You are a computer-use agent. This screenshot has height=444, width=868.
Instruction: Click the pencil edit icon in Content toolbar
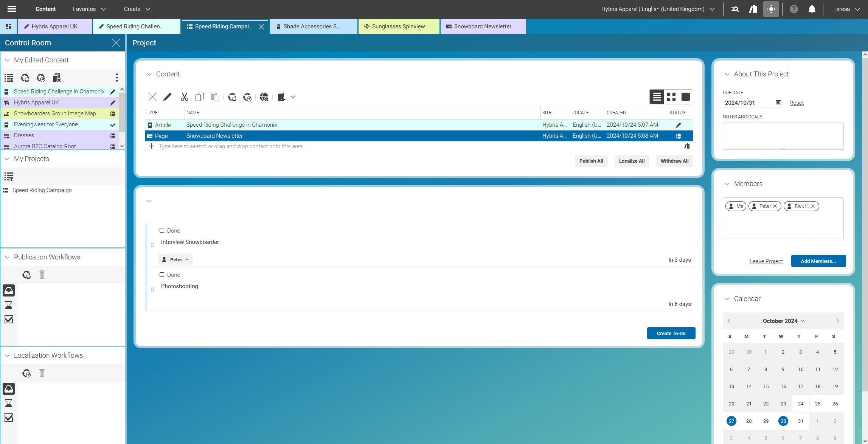pos(167,97)
